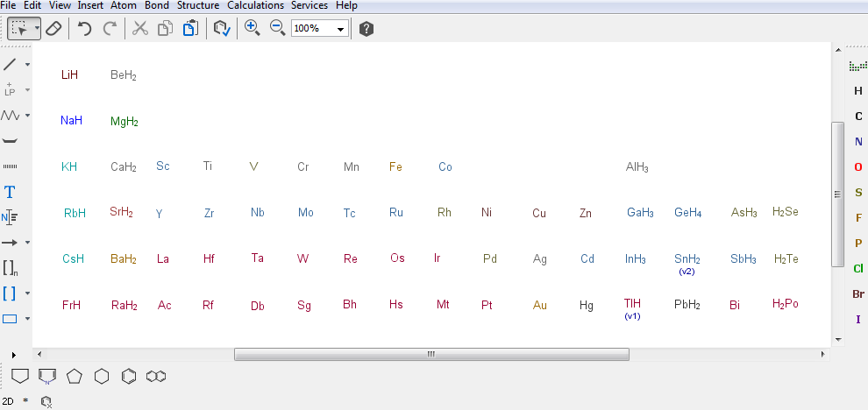
Task: Click the Zoom Out magnifier
Action: click(277, 28)
